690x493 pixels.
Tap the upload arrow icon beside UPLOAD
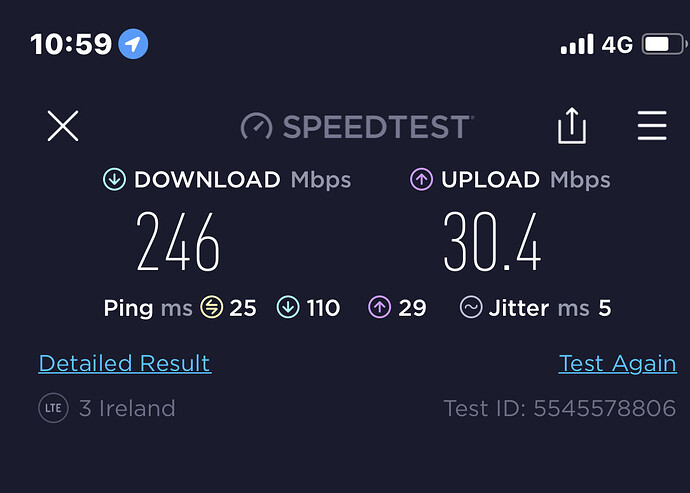[x=421, y=180]
